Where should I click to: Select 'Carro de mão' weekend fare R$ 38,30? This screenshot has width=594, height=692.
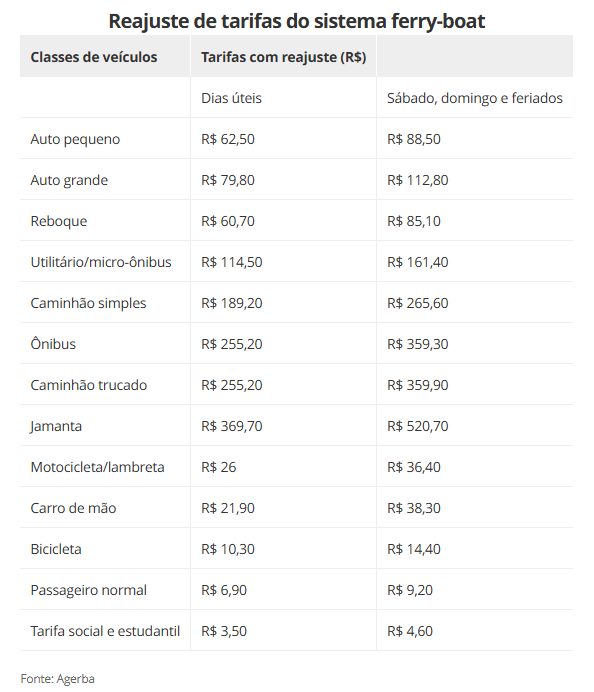coord(414,508)
